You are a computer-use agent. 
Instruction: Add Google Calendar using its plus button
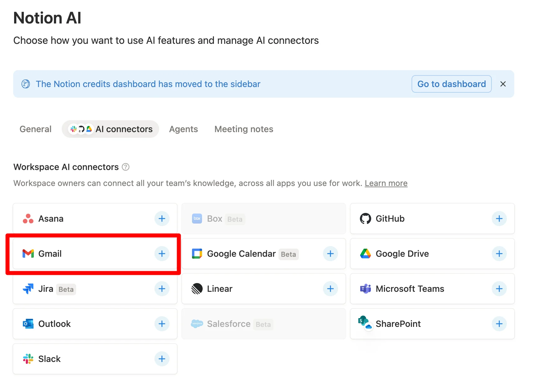[330, 254]
